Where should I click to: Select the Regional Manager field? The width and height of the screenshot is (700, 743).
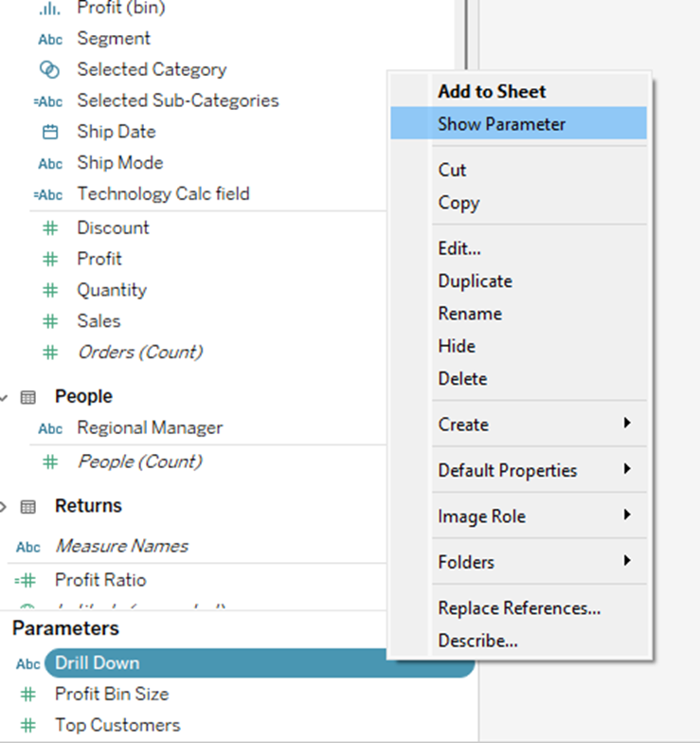click(150, 428)
